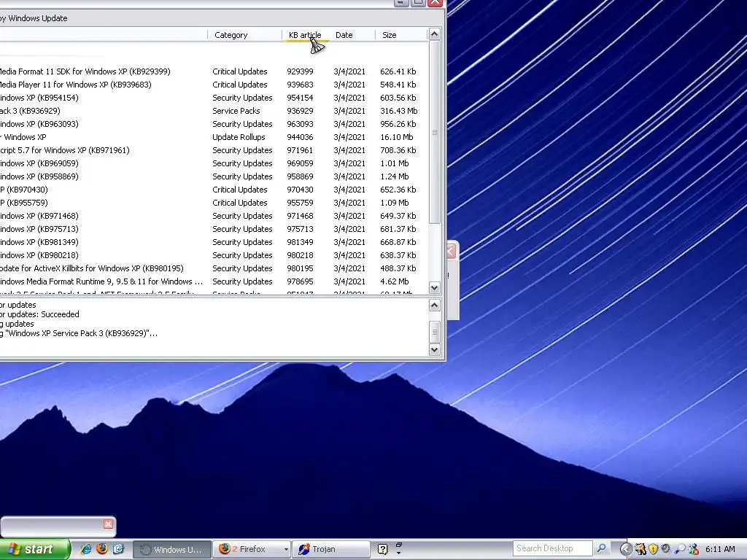
Task: Sort updates by the Size column header
Action: [x=402, y=35]
